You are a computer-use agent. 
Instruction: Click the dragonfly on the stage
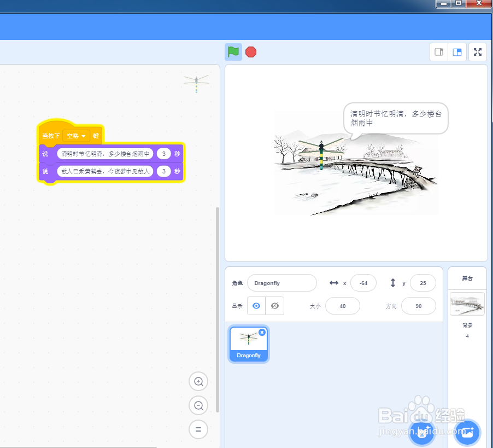pos(321,154)
